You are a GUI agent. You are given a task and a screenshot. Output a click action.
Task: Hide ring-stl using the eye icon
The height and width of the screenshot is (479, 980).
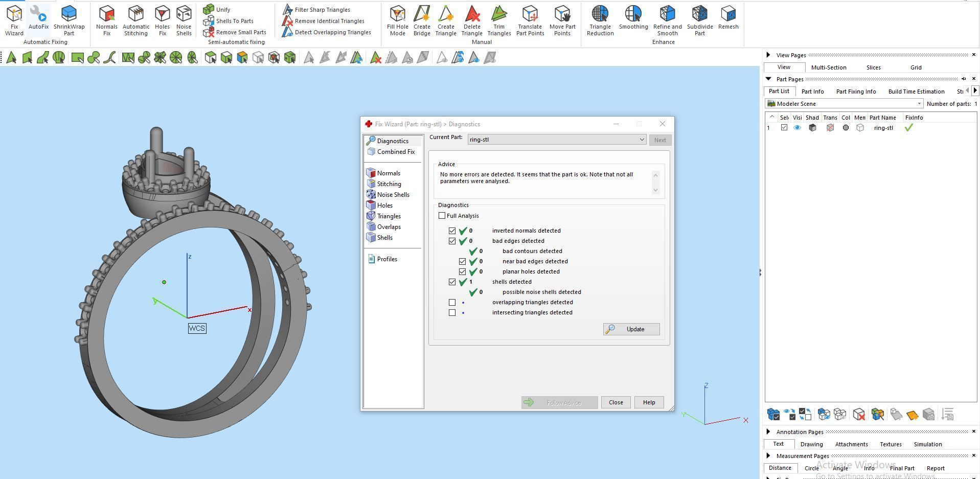pyautogui.click(x=797, y=128)
